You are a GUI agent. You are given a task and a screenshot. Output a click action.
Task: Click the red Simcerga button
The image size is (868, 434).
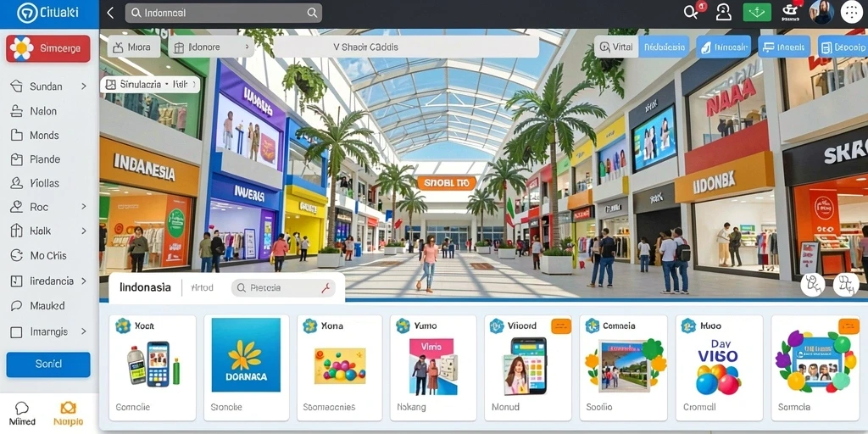click(x=48, y=48)
